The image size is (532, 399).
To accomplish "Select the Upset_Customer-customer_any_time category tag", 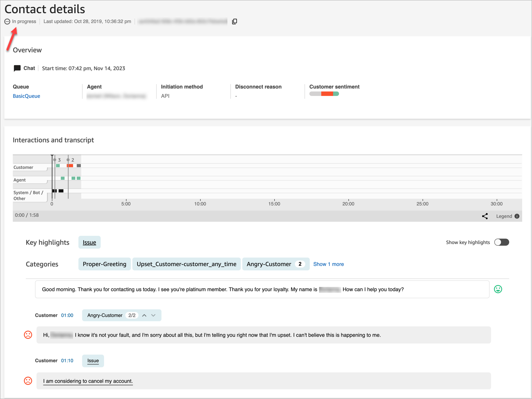I will (187, 264).
